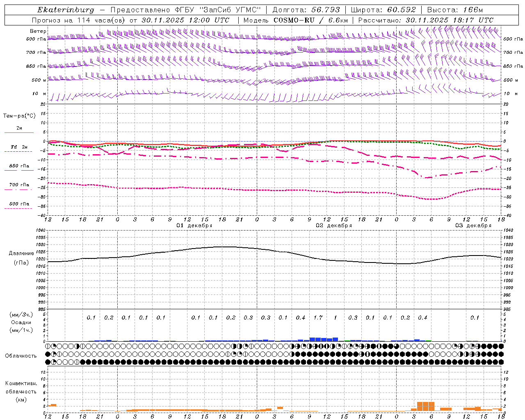Click the Конвективн. label
Viewport: 525px width, 420px height.
(x=21, y=383)
